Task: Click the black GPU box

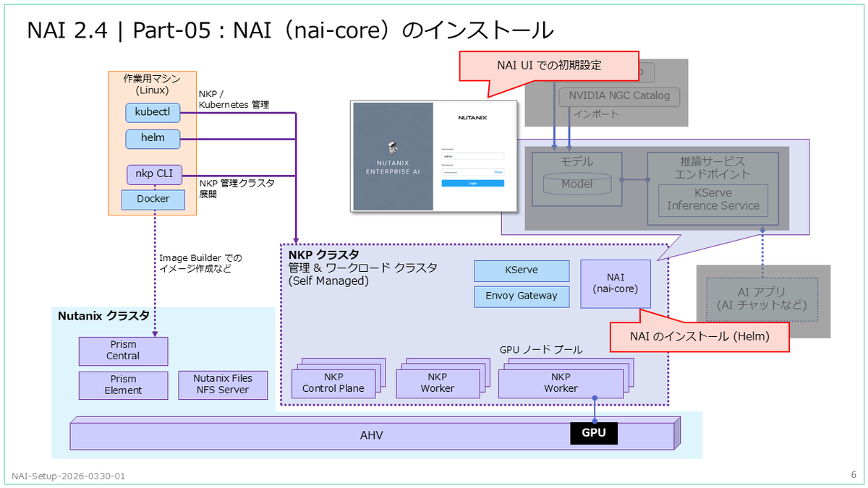Action: pos(594,433)
